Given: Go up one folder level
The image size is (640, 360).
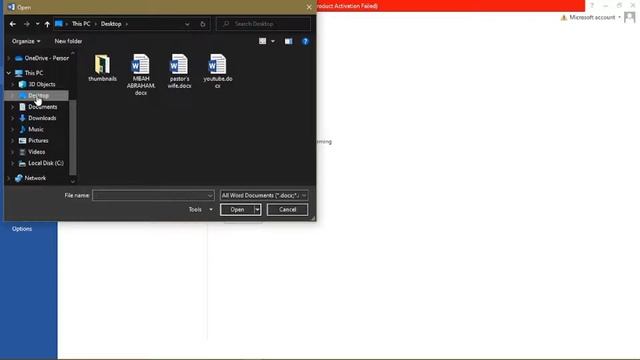Looking at the screenshot, I should click(x=47, y=24).
